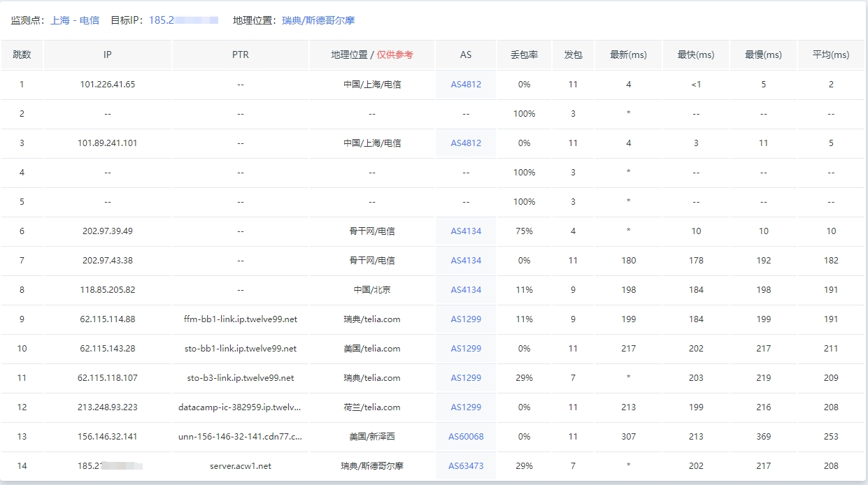Screen dimensions: 868x485
Task: Select IP cell 101.226.41.65
Action: pyautogui.click(x=108, y=85)
